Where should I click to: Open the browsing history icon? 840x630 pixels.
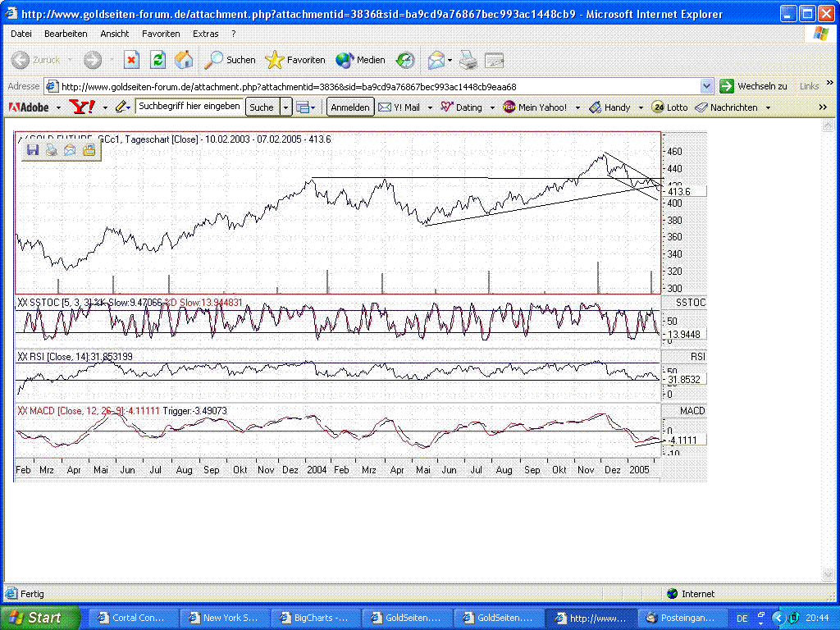pyautogui.click(x=405, y=60)
